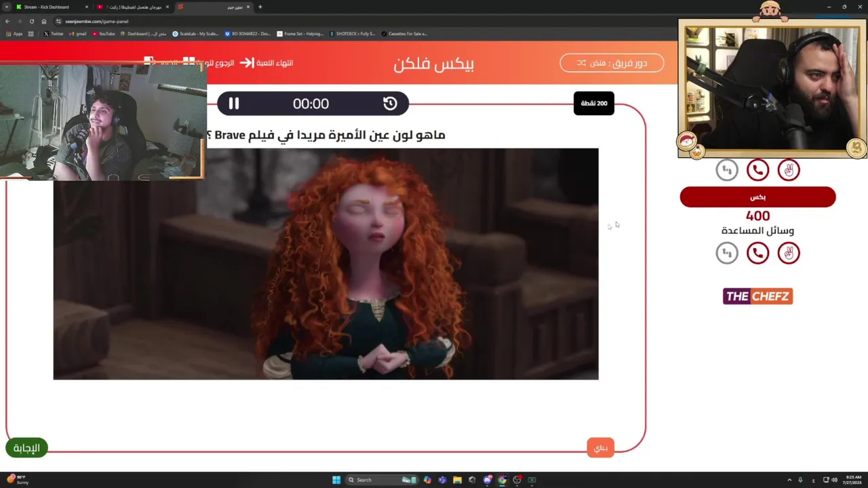Switch team turn with دور فريق button
868x488 pixels.
pyautogui.click(x=612, y=63)
